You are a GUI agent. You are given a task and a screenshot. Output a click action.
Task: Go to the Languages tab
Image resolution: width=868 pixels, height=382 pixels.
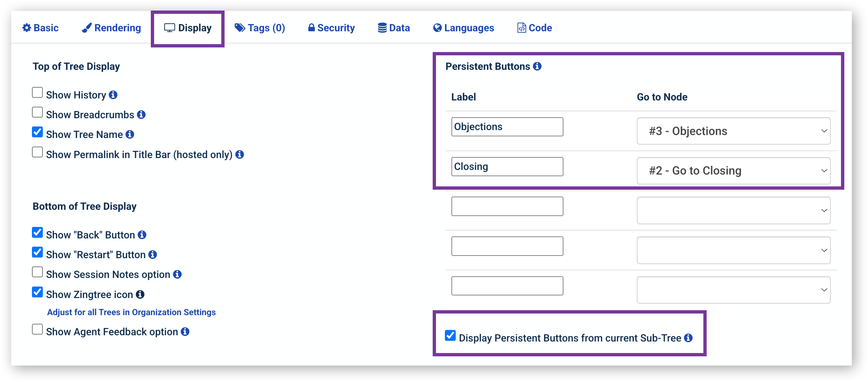click(463, 28)
